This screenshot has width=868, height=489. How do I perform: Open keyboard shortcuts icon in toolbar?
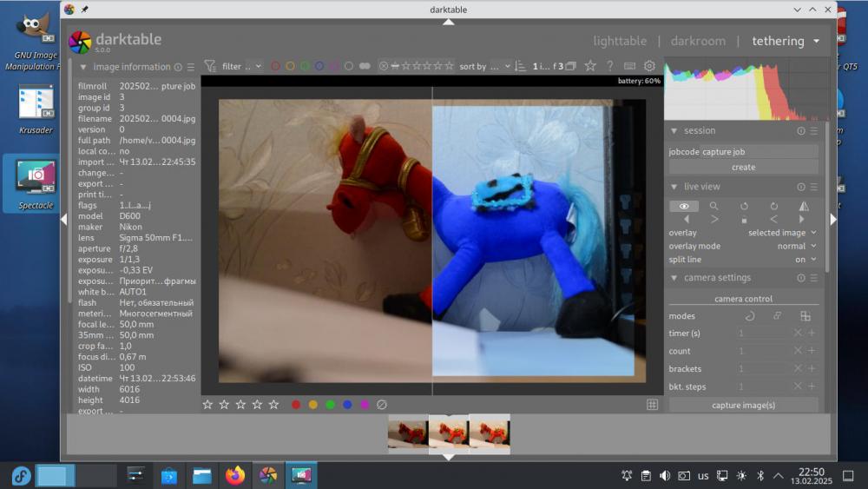click(629, 67)
